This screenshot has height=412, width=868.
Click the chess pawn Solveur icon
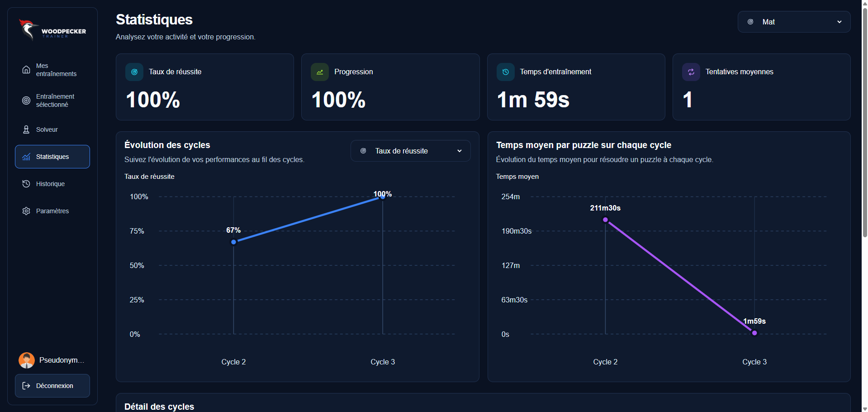pyautogui.click(x=26, y=129)
